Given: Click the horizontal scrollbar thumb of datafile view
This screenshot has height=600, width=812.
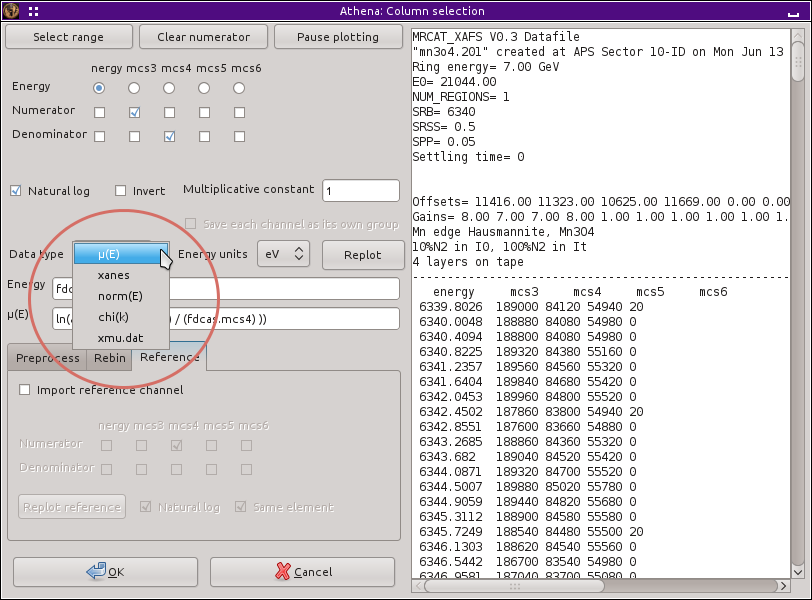Looking at the screenshot, I should tap(514, 586).
